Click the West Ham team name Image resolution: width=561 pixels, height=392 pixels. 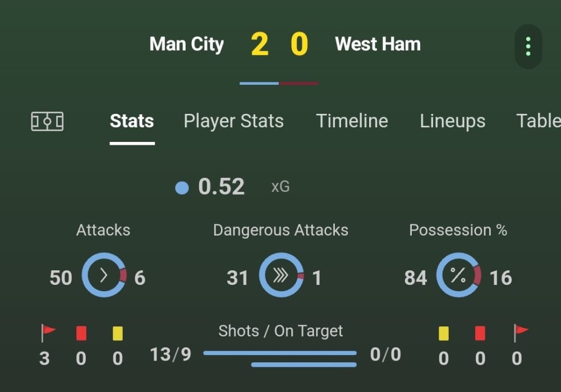point(377,44)
